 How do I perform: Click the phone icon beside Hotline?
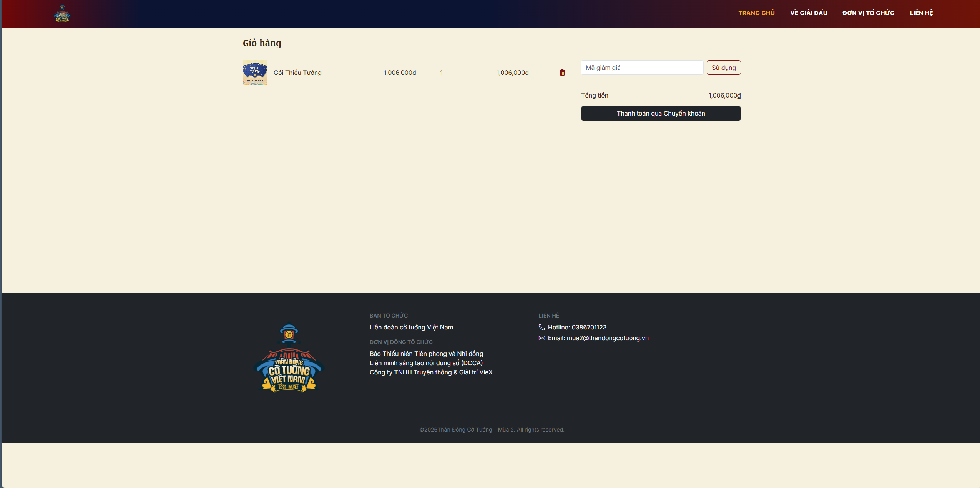pyautogui.click(x=542, y=327)
